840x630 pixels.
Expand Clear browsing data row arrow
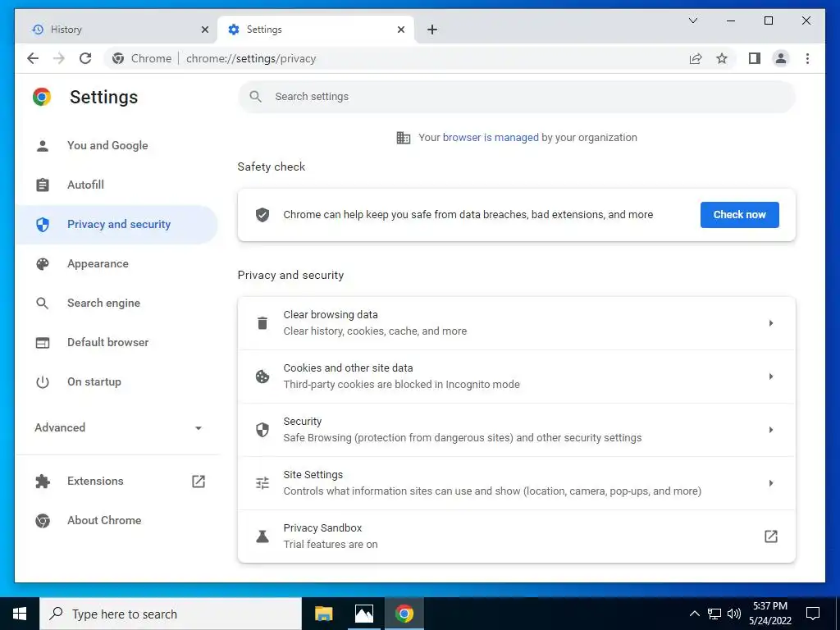click(x=771, y=323)
